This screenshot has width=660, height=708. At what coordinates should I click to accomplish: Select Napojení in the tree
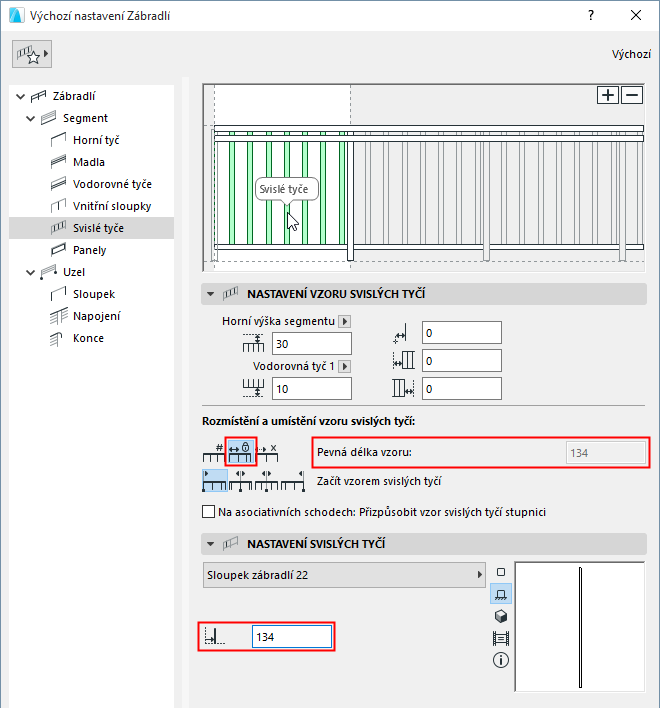tap(97, 316)
